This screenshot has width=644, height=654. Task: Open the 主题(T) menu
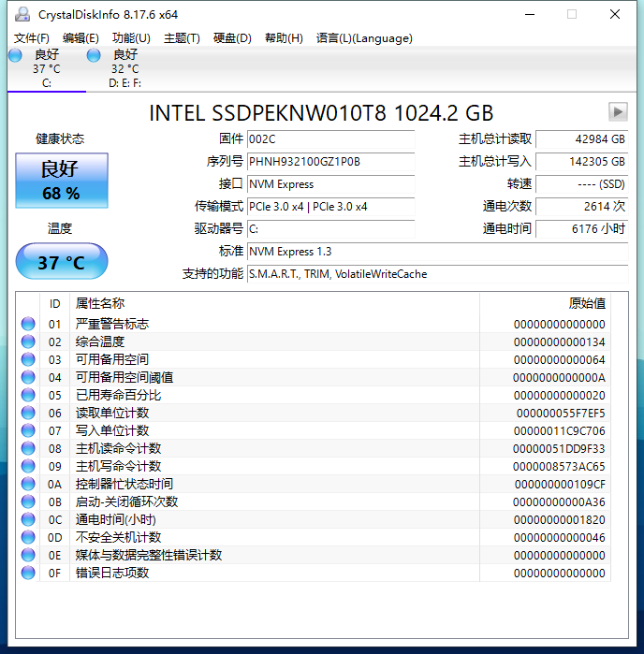coord(182,38)
